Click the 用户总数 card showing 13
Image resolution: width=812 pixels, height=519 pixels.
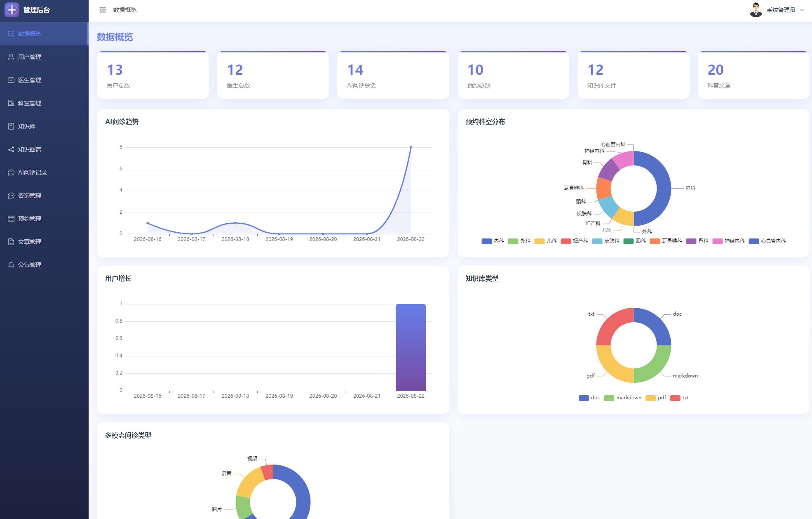[153, 75]
